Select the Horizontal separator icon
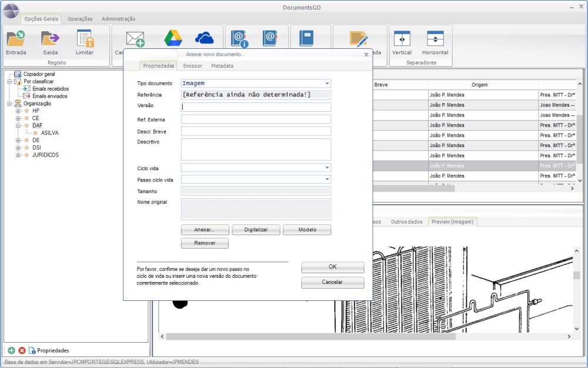Screen dimensions: 588x368 (x=435, y=39)
